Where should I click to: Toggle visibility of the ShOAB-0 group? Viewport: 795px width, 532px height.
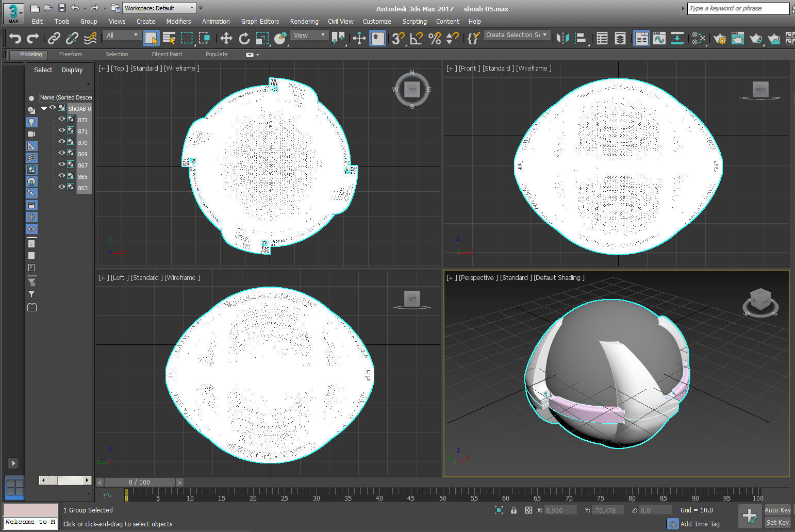(53, 108)
